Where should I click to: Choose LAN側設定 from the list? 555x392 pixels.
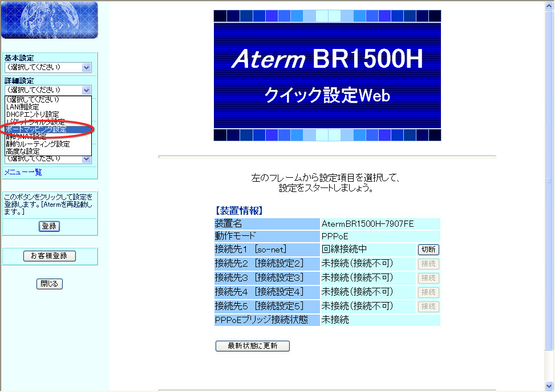tap(48, 107)
